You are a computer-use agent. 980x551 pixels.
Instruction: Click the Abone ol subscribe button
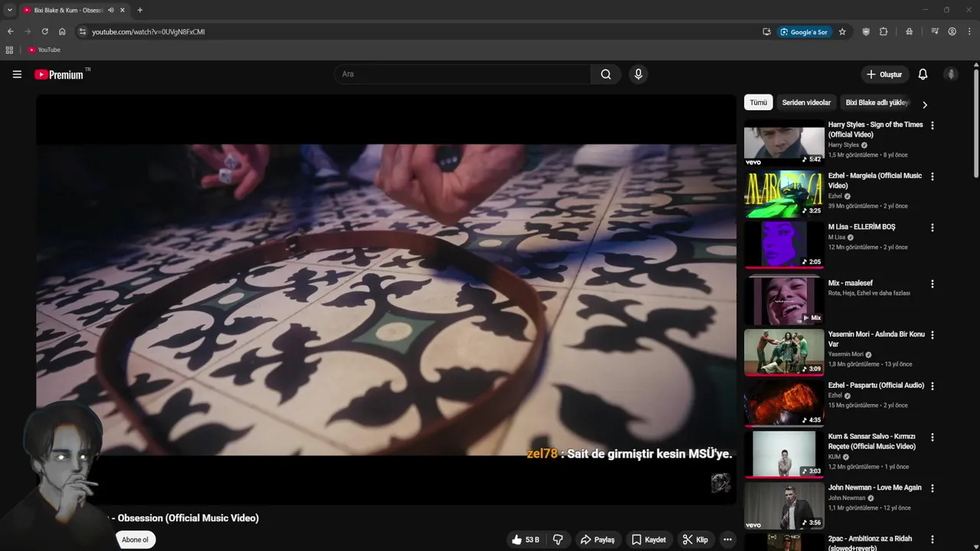click(x=135, y=540)
